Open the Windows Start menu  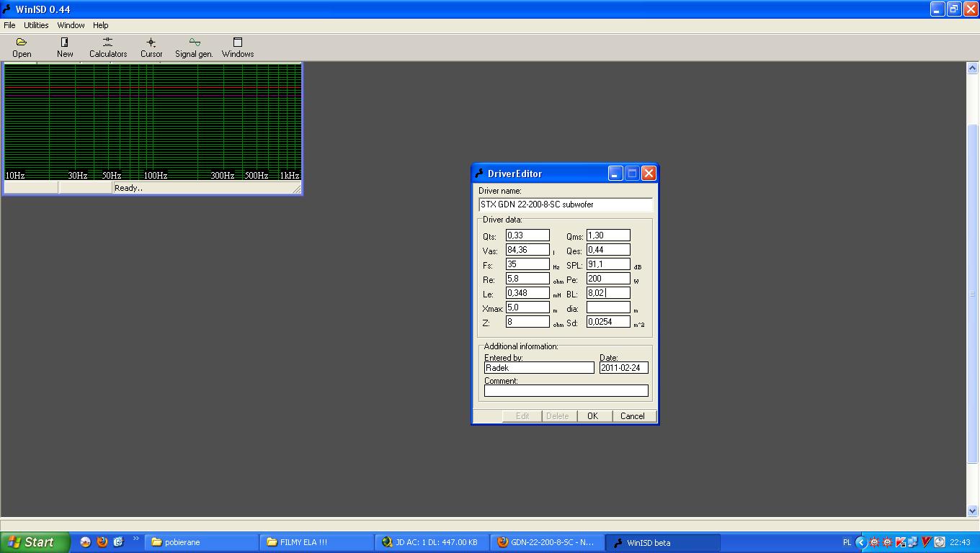(35, 542)
